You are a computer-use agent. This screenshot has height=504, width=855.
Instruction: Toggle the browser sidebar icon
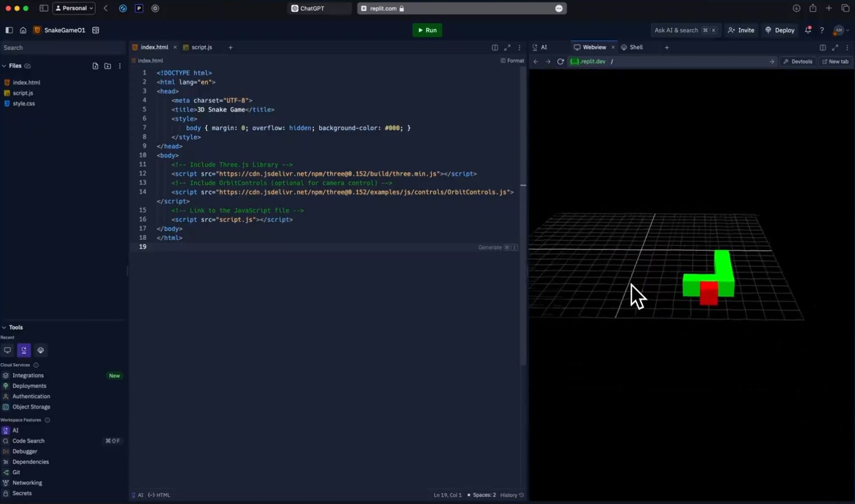click(44, 8)
